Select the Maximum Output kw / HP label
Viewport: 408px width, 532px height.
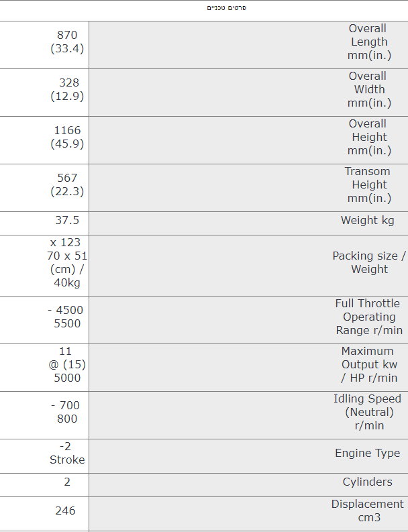tap(369, 364)
